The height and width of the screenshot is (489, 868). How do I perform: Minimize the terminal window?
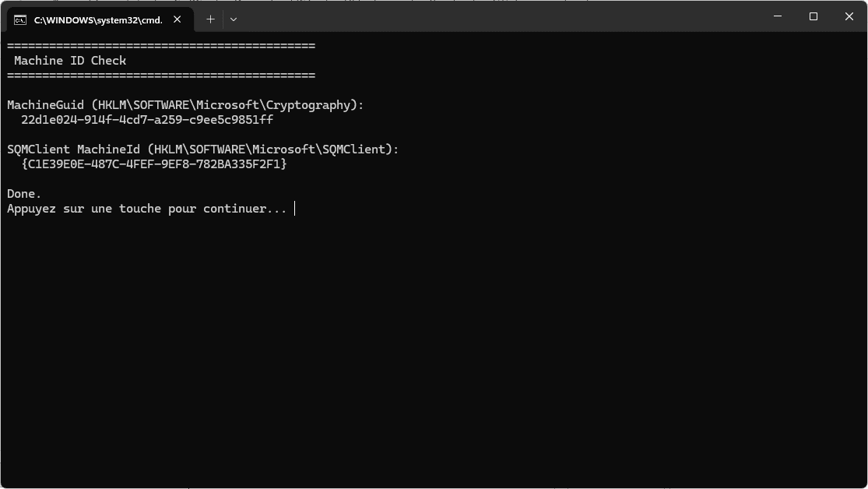778,16
